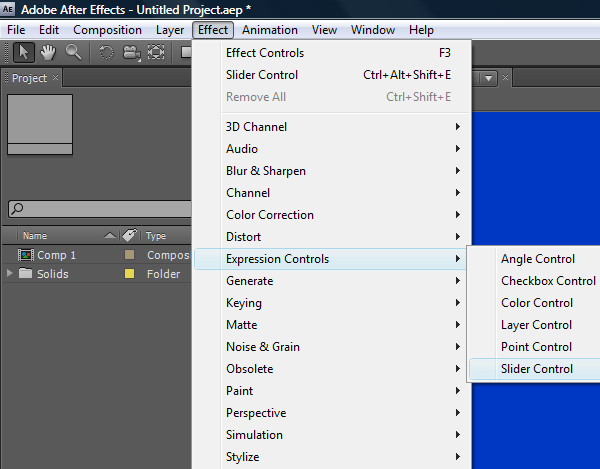Image resolution: width=600 pixels, height=469 pixels.
Task: Select the Pan Behind tool
Action: coord(156,52)
